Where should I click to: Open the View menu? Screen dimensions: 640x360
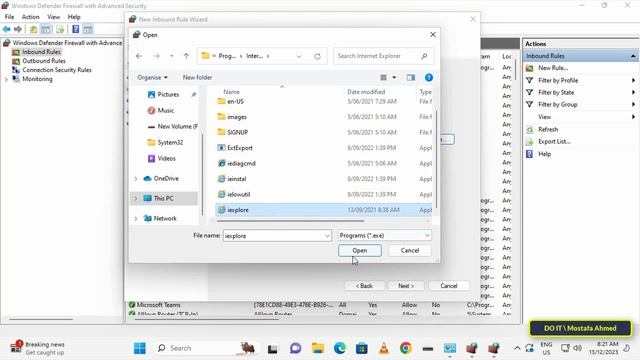click(53, 17)
